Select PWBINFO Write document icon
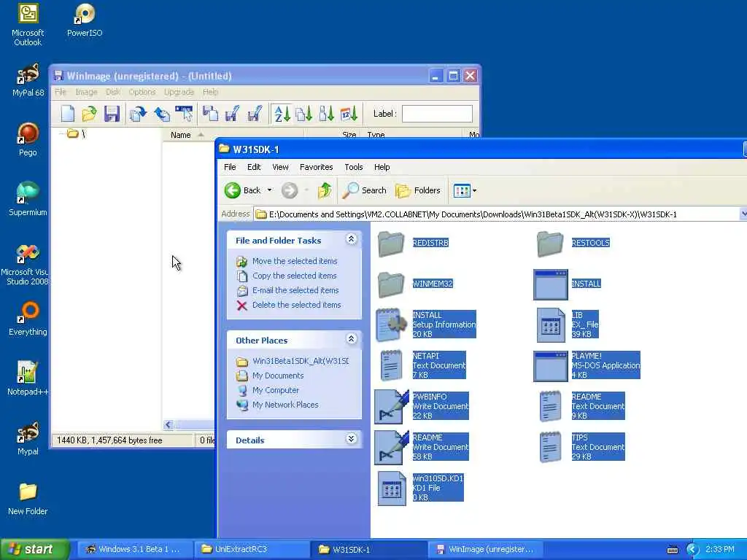The height and width of the screenshot is (560, 747). click(392, 407)
